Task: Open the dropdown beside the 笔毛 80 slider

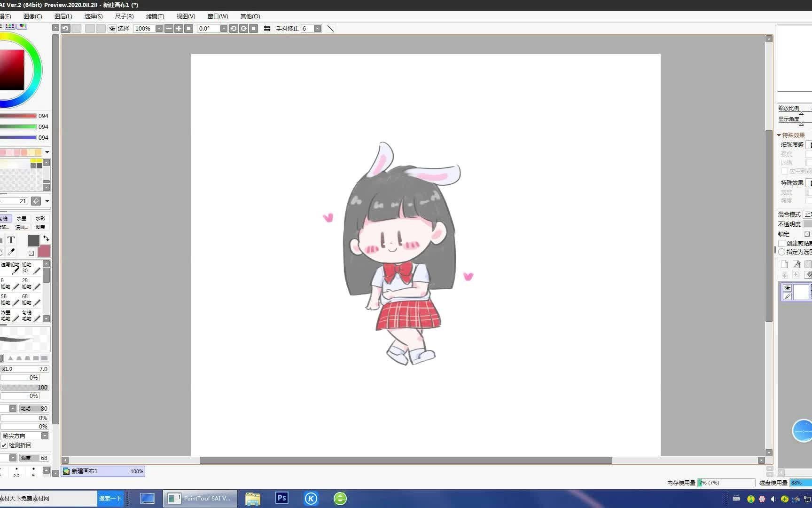Action: (13, 408)
